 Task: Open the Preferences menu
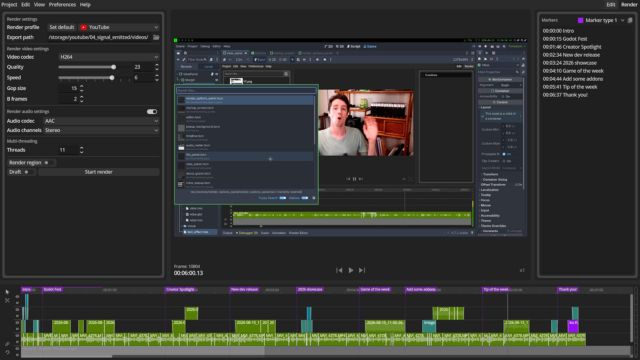62,4
